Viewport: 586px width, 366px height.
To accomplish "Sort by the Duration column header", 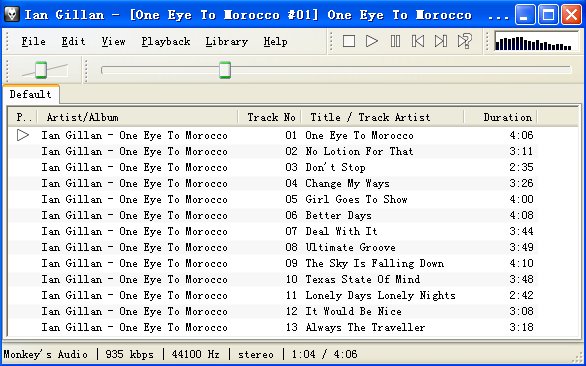I will (500, 117).
